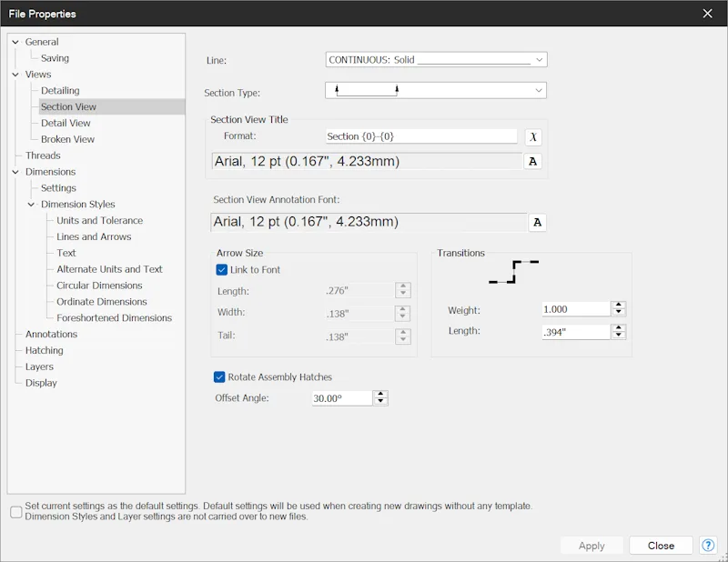This screenshot has width=728, height=562.
Task: Open font picker for Section View Title
Action: tap(533, 162)
